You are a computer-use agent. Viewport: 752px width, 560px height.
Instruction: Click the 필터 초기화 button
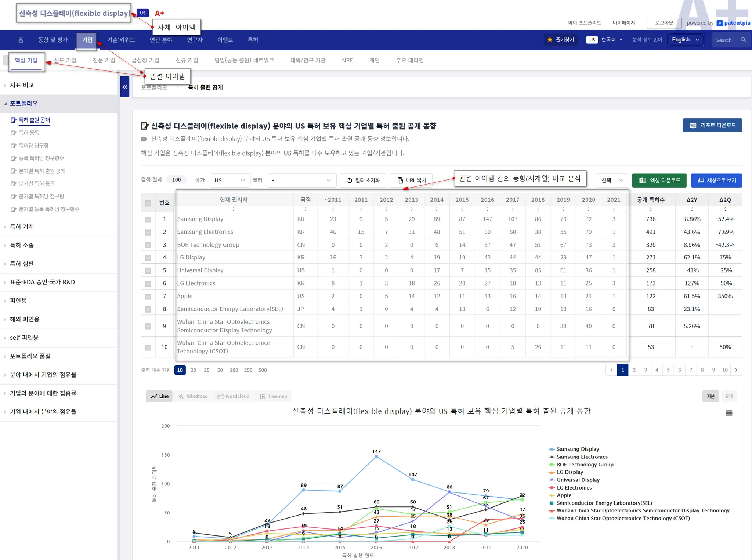coord(363,180)
